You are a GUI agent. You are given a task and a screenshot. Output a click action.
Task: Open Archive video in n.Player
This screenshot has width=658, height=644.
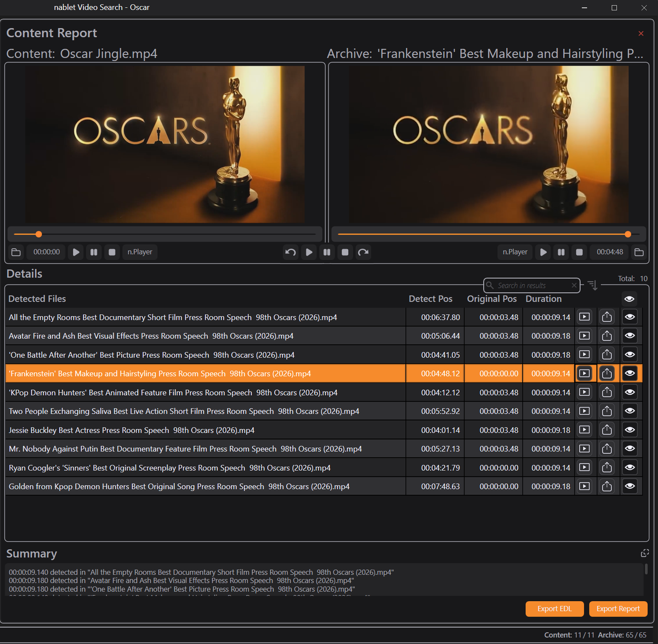[x=515, y=252]
